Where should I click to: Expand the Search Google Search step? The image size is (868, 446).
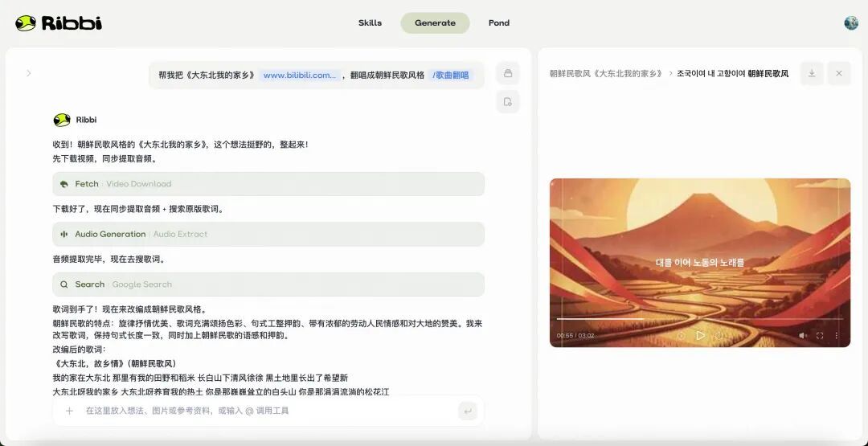coord(268,284)
